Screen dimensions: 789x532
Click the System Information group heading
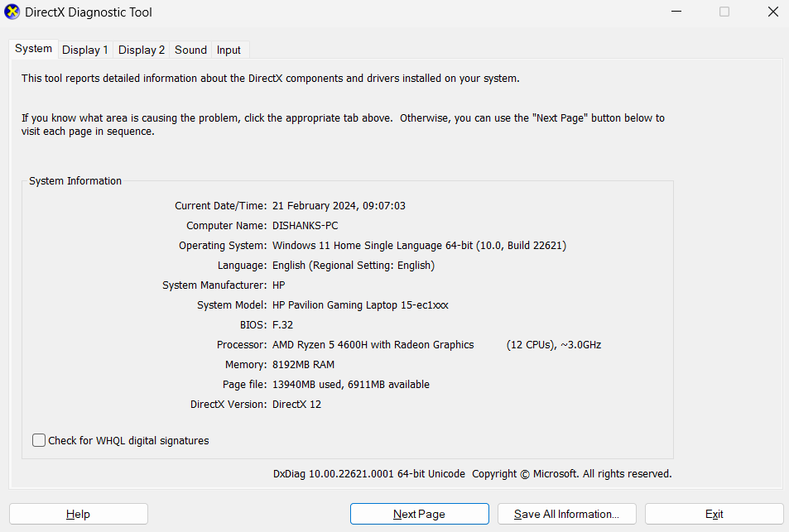[75, 180]
